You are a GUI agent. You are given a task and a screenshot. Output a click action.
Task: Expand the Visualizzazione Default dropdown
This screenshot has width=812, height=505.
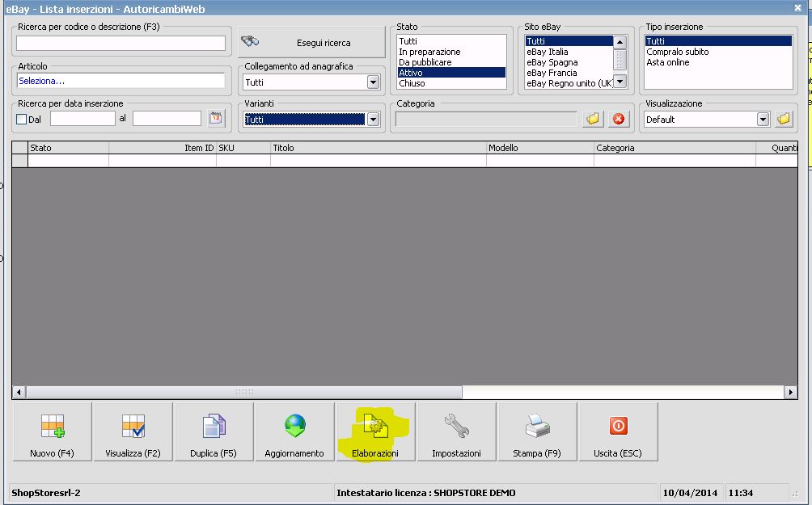coord(763,119)
